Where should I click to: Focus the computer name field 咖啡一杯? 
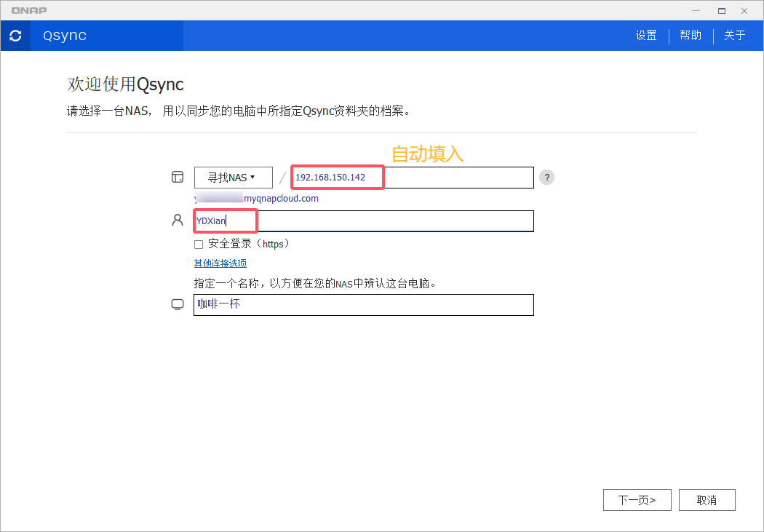364,304
